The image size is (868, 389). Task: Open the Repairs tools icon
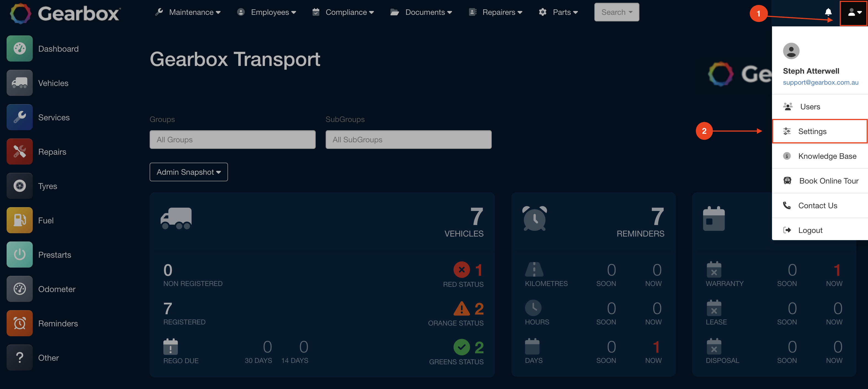tap(20, 151)
